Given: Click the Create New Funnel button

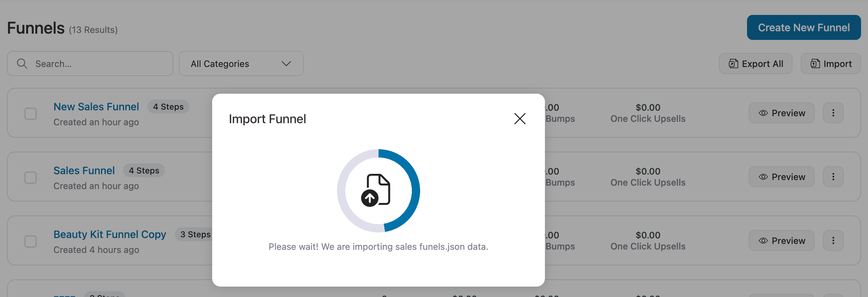Looking at the screenshot, I should [x=804, y=27].
